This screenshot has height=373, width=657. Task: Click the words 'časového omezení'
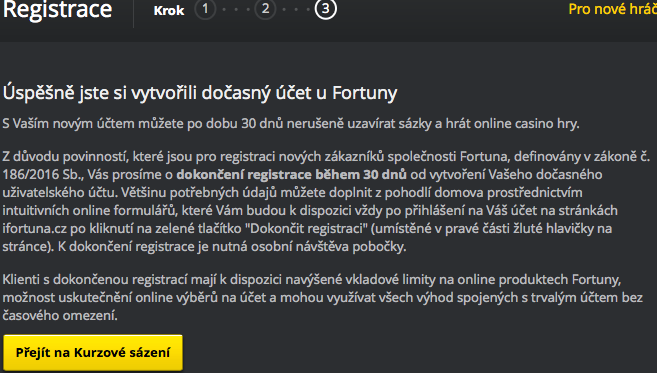[60, 315]
